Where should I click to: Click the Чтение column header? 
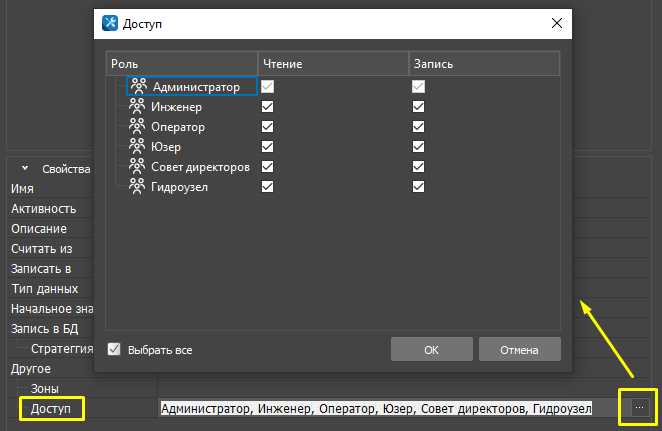point(330,64)
